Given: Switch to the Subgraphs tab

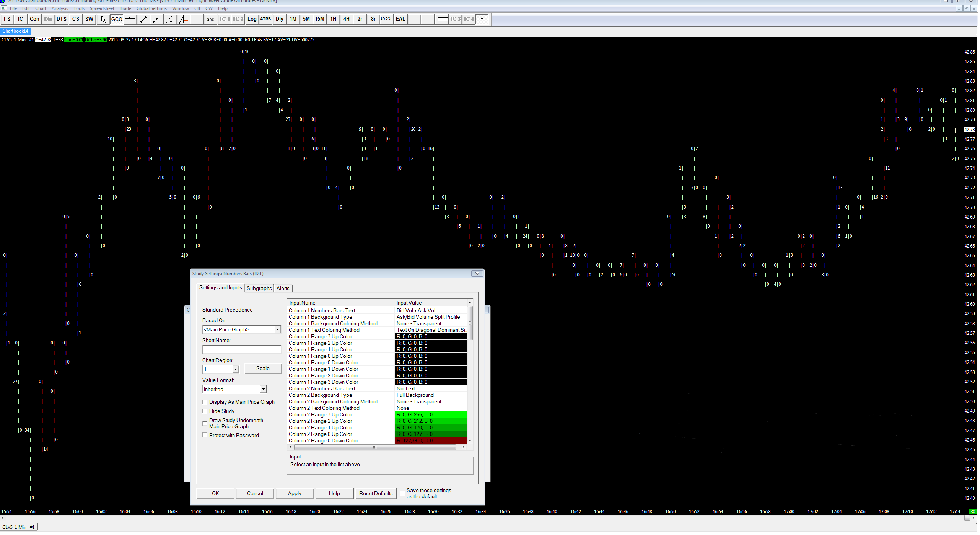Looking at the screenshot, I should [260, 289].
